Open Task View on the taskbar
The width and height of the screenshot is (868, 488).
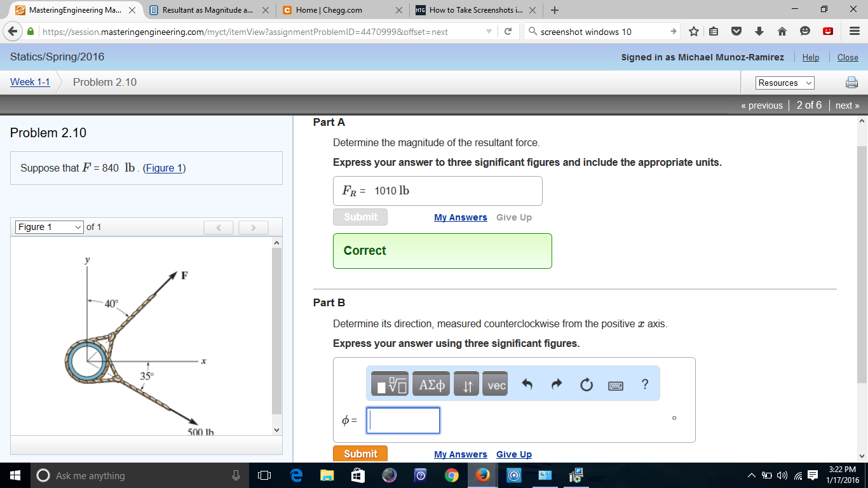point(264,475)
